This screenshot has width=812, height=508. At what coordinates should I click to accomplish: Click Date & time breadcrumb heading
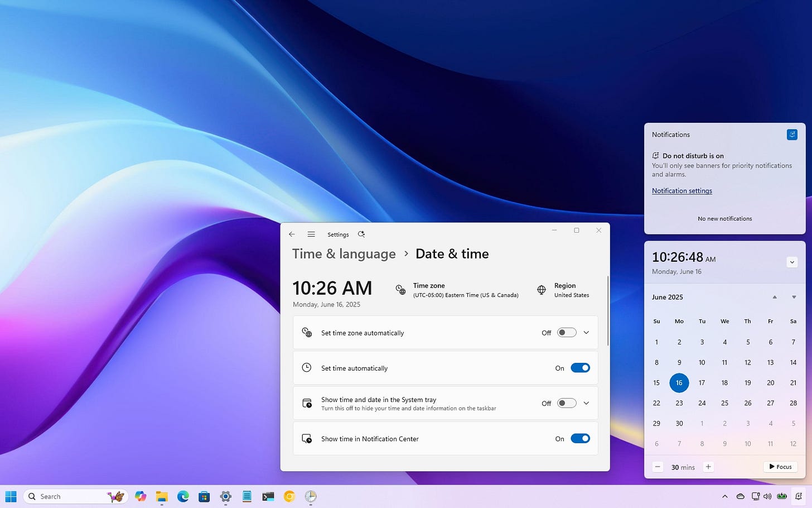[452, 254]
